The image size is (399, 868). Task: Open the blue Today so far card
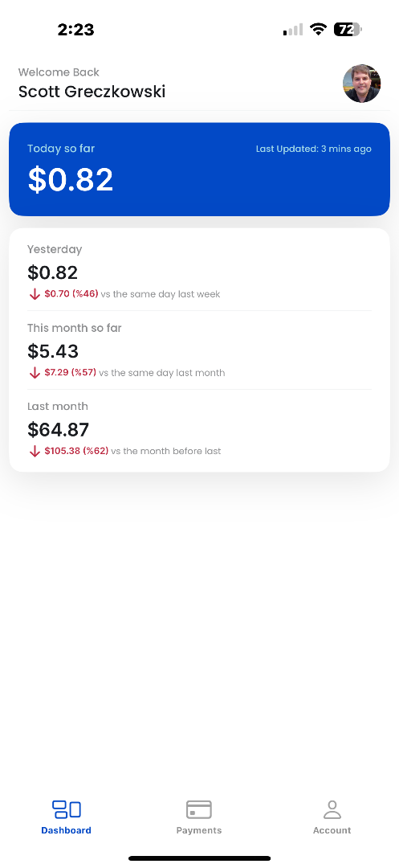[x=199, y=170]
